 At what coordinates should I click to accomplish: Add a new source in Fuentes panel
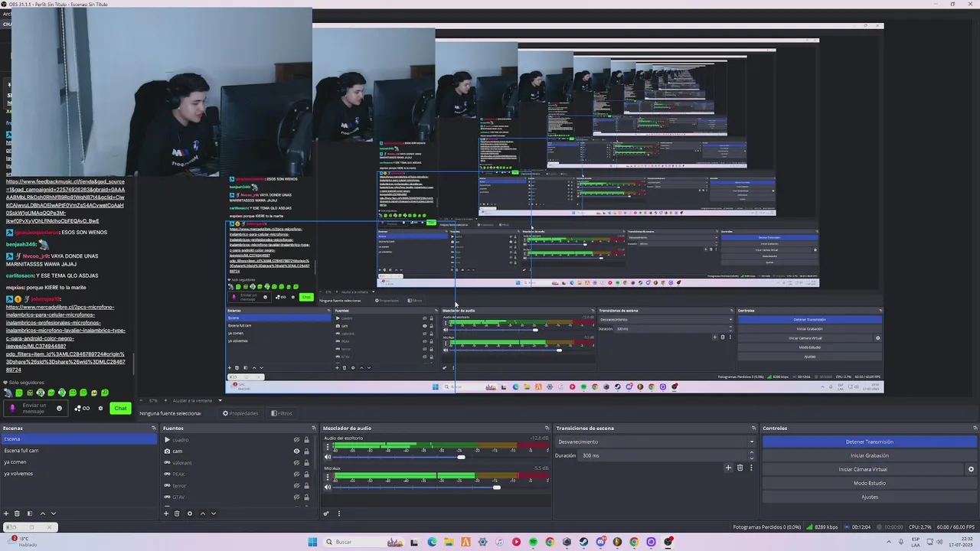(165, 514)
